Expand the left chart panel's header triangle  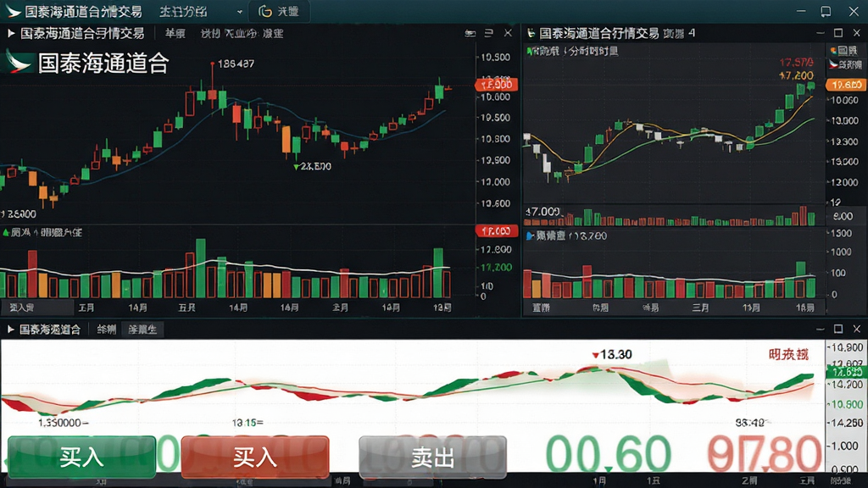click(10, 33)
